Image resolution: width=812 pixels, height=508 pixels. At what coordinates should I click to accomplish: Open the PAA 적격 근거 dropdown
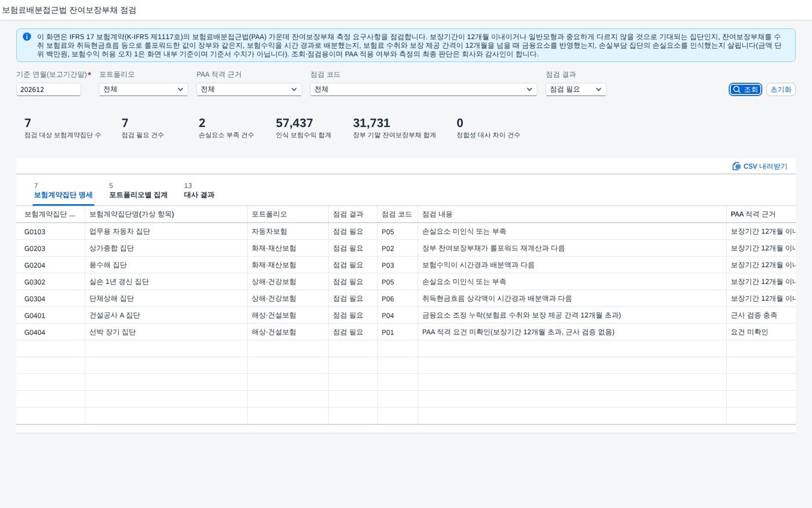[x=249, y=89]
